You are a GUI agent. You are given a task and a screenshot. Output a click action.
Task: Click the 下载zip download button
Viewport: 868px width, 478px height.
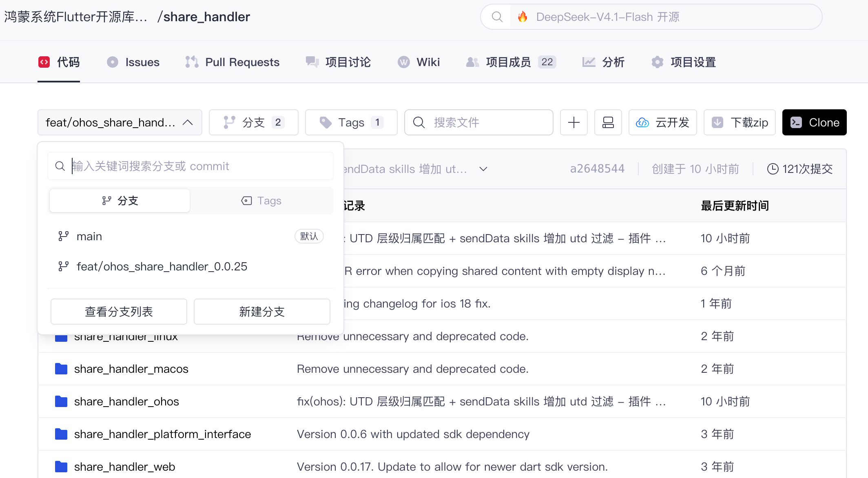coord(740,122)
